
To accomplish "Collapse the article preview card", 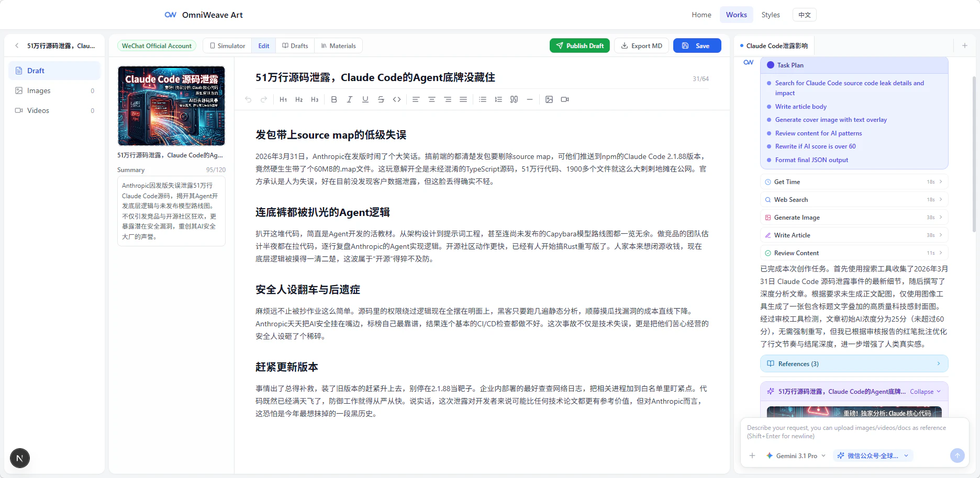I will (925, 392).
